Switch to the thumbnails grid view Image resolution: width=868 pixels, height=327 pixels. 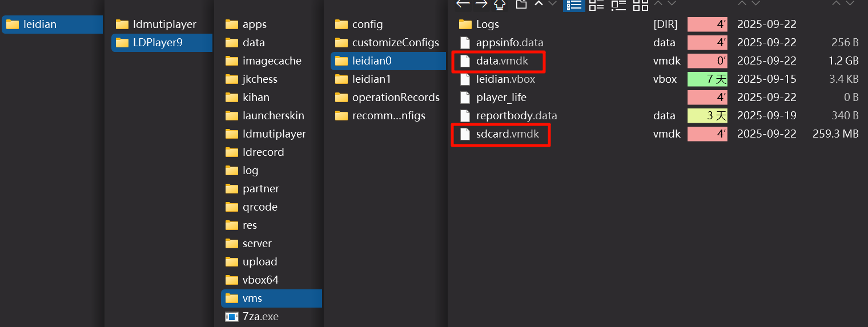click(641, 5)
